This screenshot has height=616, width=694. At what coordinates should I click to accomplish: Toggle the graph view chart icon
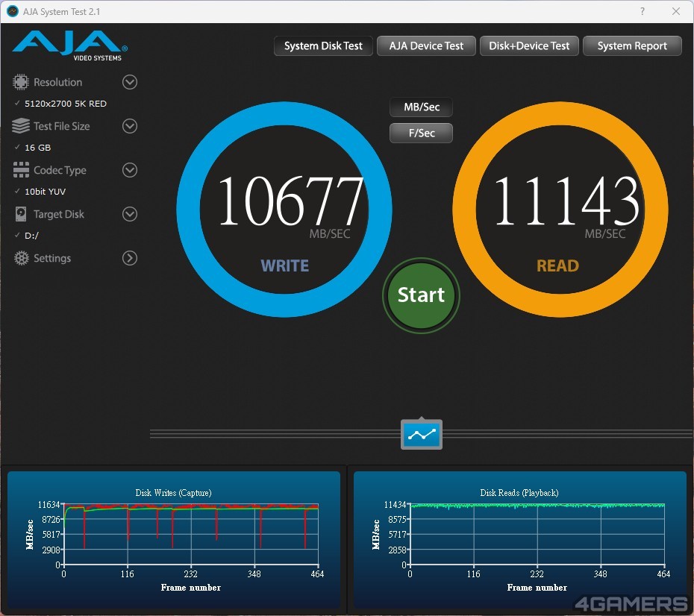pos(422,434)
